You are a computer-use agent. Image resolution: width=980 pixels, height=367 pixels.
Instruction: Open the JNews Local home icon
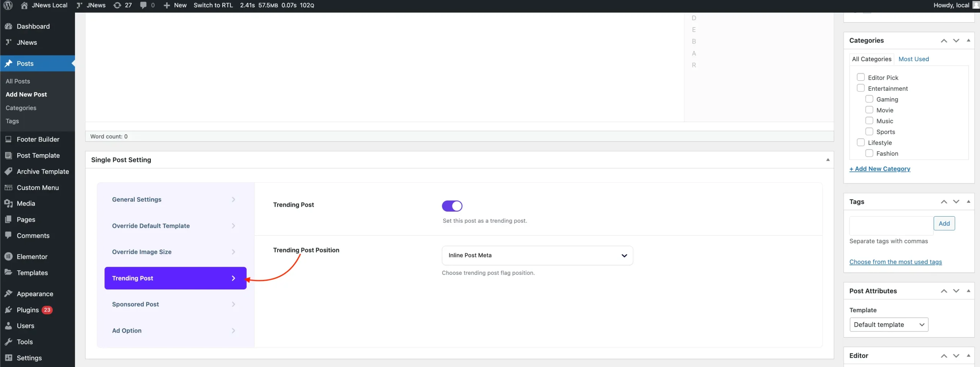(24, 5)
